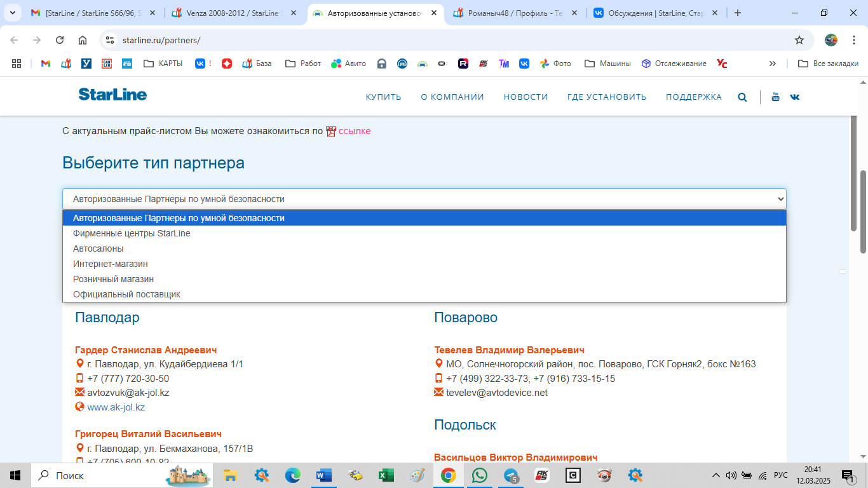Show hidden system tray icons
The width and height of the screenshot is (868, 488).
716,475
